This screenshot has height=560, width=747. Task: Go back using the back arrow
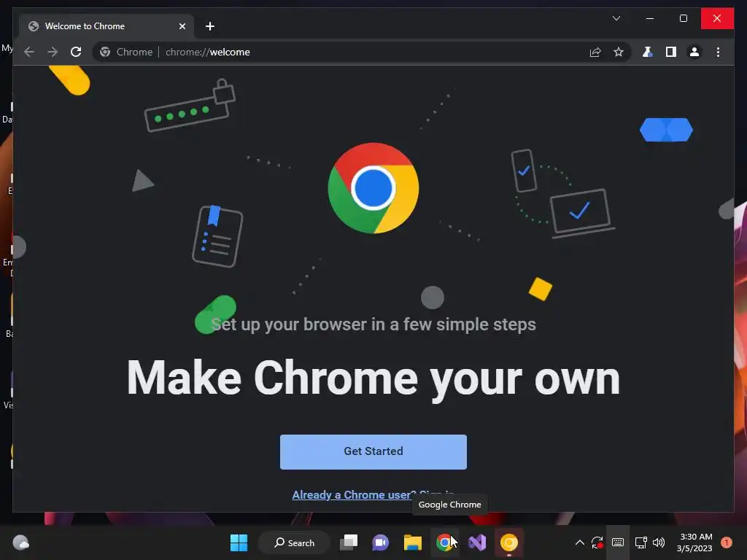[29, 52]
